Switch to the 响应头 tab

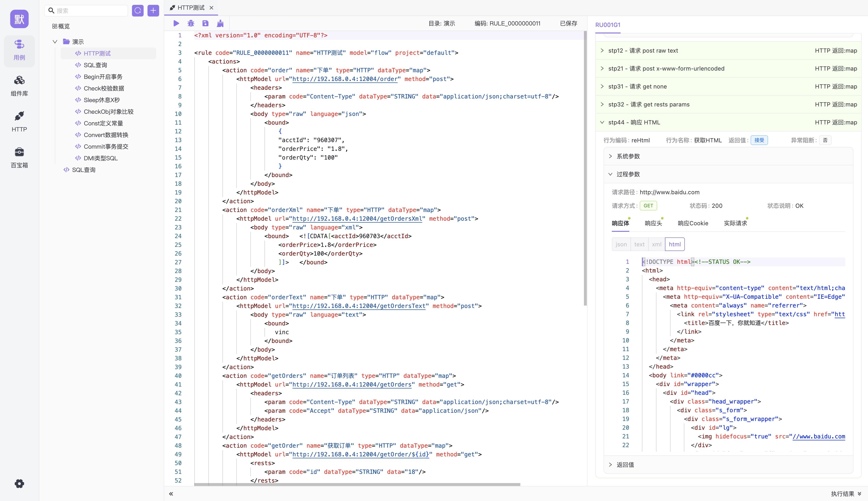coord(653,223)
